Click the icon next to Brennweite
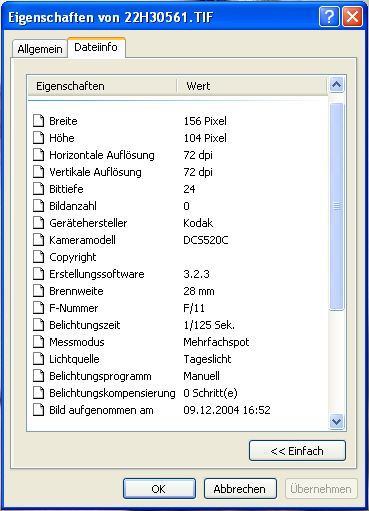 click(39, 291)
